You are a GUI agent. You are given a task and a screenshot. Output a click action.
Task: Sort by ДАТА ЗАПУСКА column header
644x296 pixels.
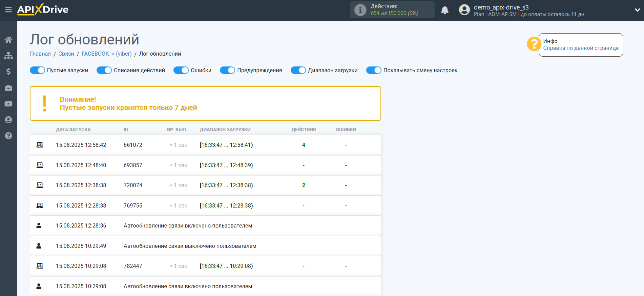pyautogui.click(x=73, y=130)
